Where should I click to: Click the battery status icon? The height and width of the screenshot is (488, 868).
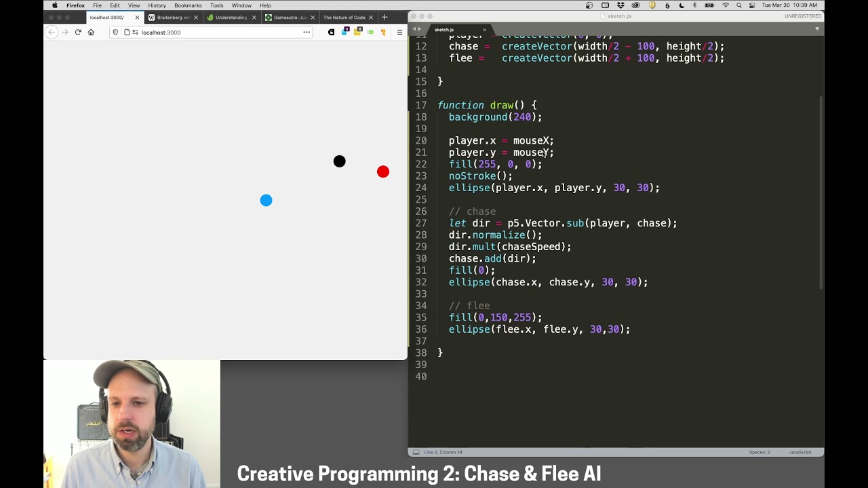click(x=709, y=5)
